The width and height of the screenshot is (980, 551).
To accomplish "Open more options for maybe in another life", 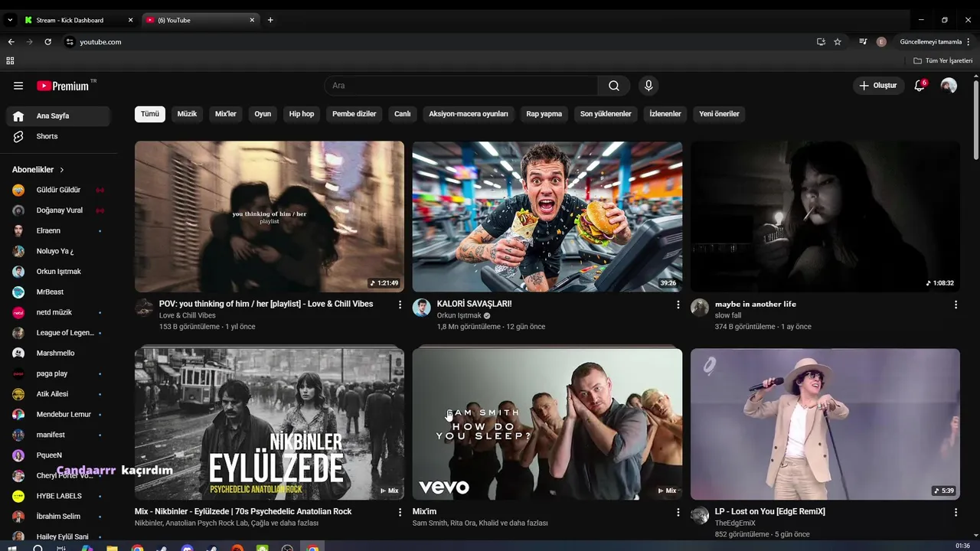I will point(955,305).
